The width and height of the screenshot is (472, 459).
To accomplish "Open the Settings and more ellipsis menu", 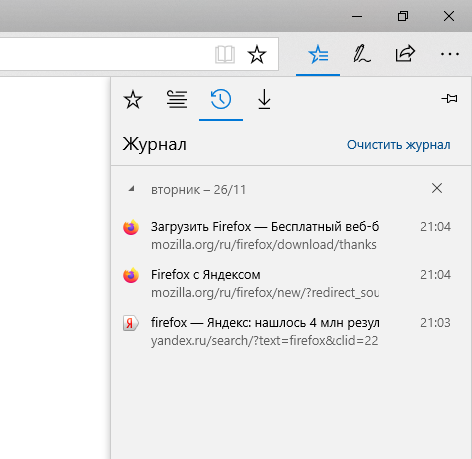I will 450,54.
